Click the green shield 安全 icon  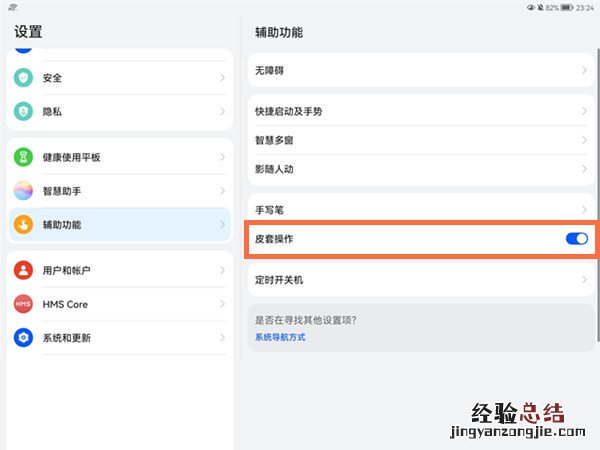(x=24, y=78)
